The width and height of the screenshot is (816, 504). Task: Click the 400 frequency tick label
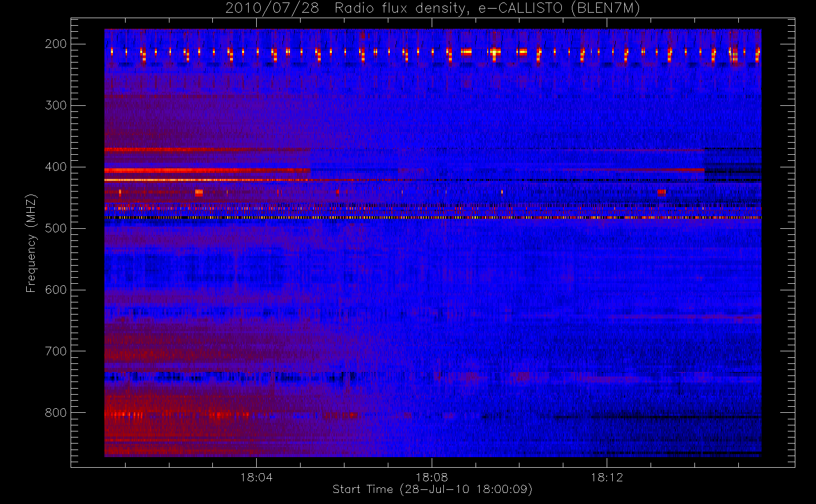56,167
